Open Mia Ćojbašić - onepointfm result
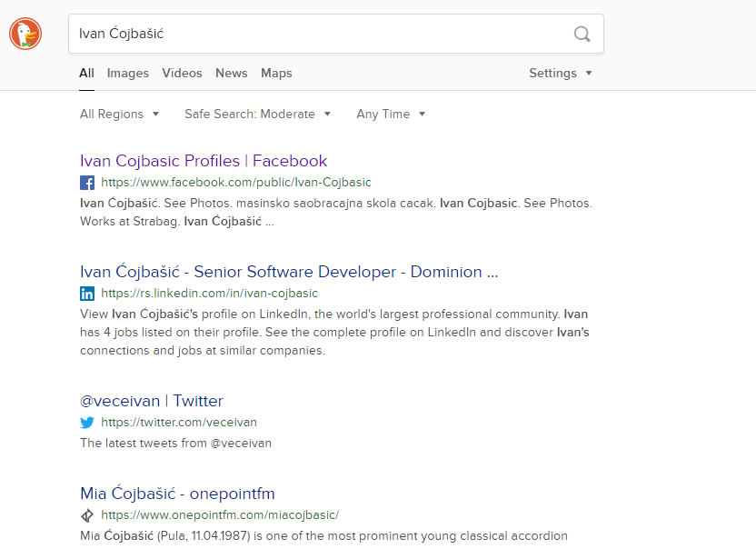756x549 pixels. point(177,494)
